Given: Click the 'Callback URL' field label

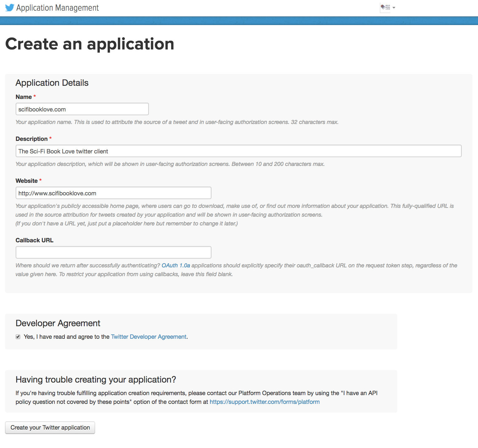Looking at the screenshot, I should click(34, 240).
